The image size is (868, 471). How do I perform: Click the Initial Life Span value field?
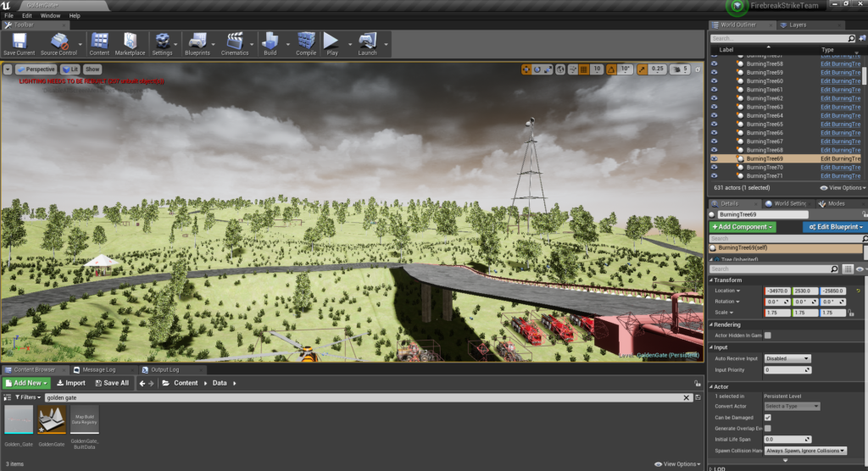[787, 440]
